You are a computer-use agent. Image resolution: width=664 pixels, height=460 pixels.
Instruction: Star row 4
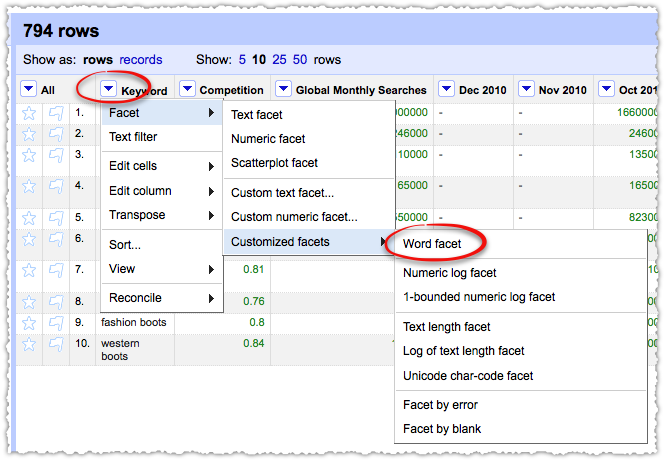pos(29,186)
